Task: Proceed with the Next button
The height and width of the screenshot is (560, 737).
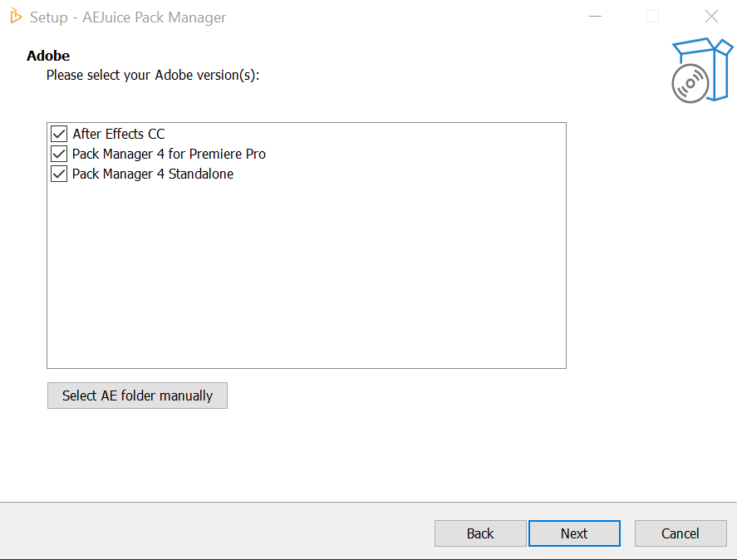Action: click(x=574, y=533)
